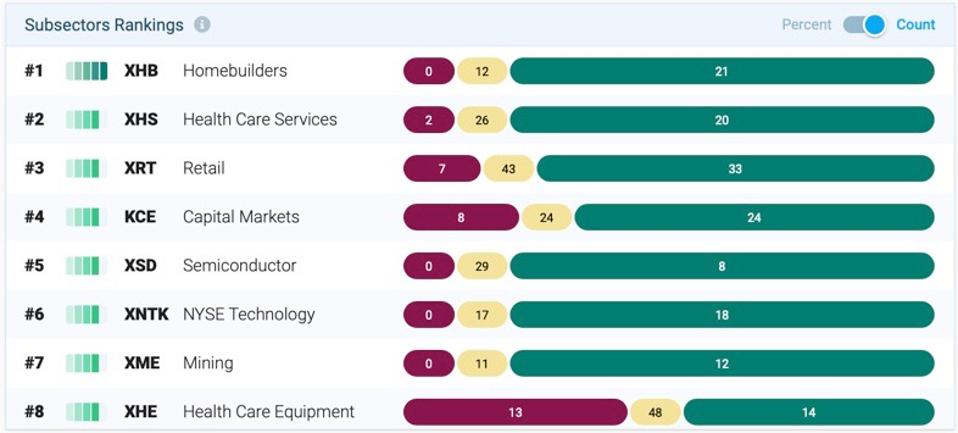Click the XHB rating bars icon
Screen dimensions: 958x433
pos(86,71)
